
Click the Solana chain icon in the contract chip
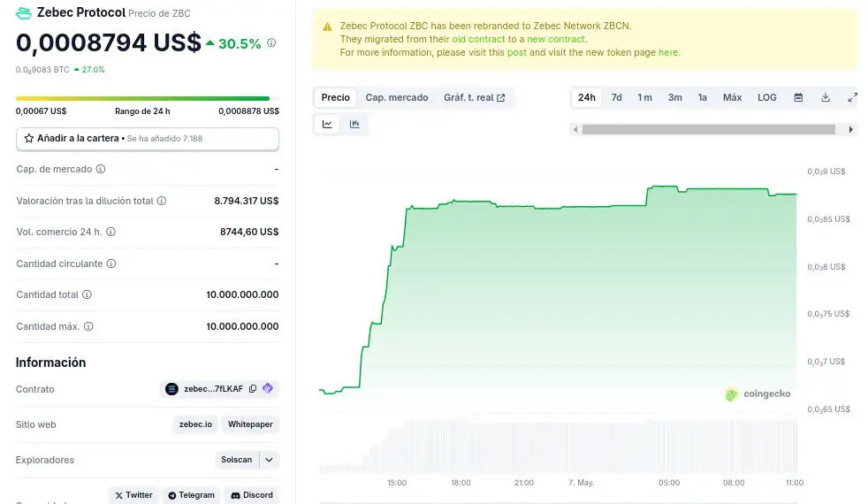point(171,389)
